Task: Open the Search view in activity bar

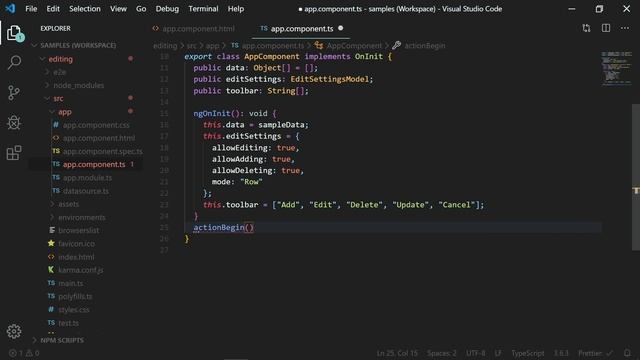Action: click(14, 62)
